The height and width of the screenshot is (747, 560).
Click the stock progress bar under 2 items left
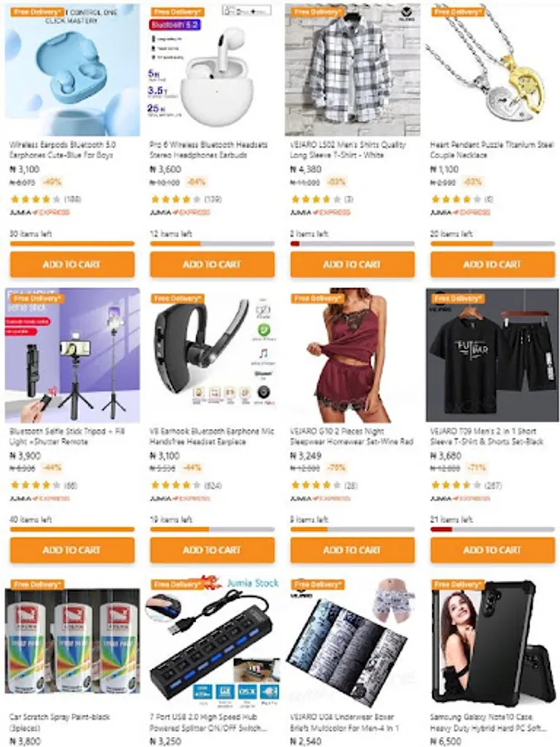click(353, 243)
